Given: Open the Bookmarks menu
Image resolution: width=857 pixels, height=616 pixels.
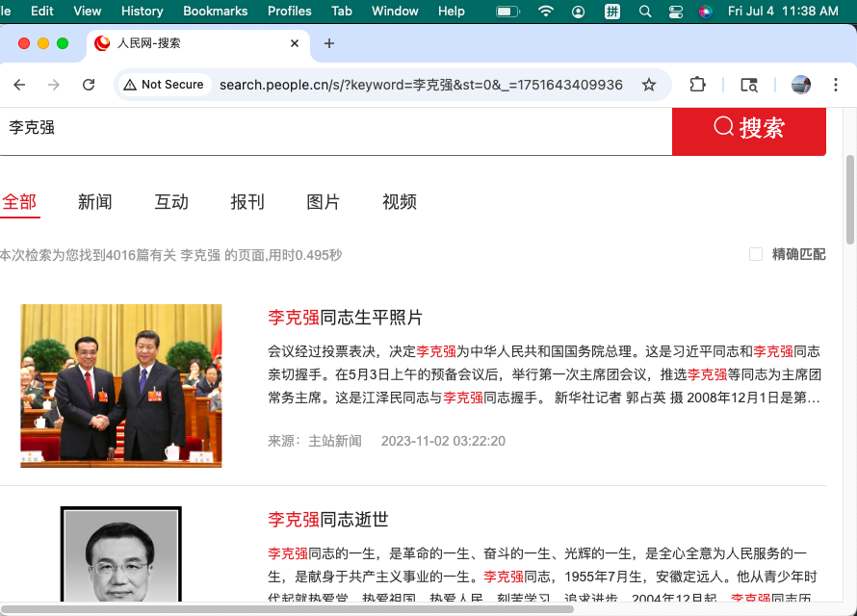Looking at the screenshot, I should (215, 12).
